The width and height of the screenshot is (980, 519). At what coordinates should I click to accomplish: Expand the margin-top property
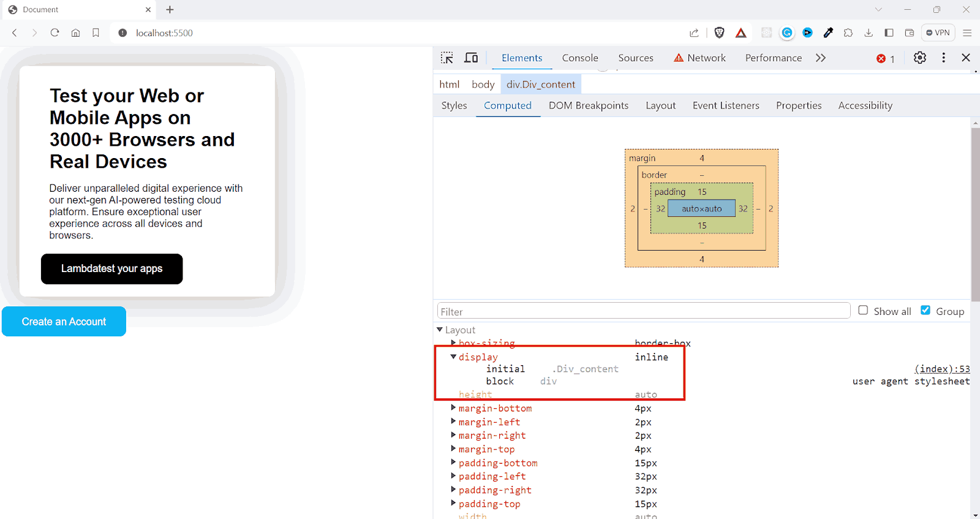[x=453, y=449]
